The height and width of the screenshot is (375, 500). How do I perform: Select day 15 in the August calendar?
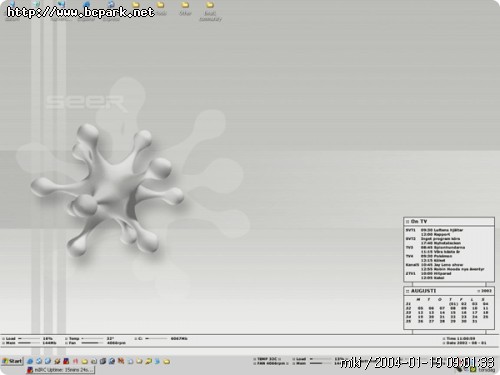(453, 313)
